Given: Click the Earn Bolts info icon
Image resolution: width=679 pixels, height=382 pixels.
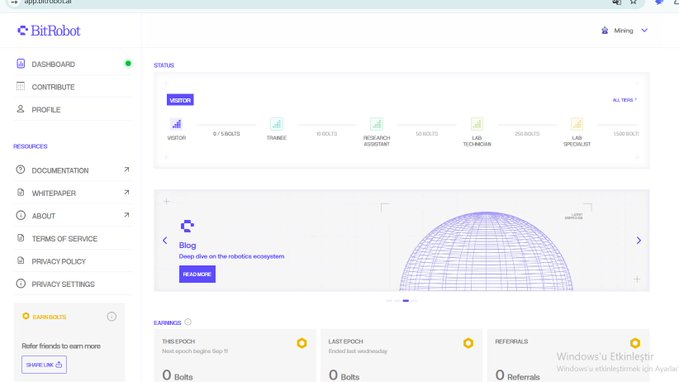Looking at the screenshot, I should tap(111, 317).
